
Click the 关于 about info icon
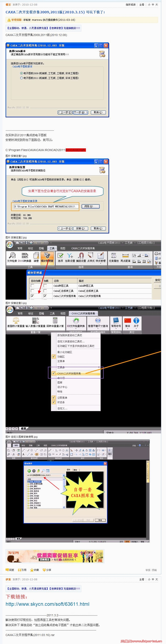(136, 320)
